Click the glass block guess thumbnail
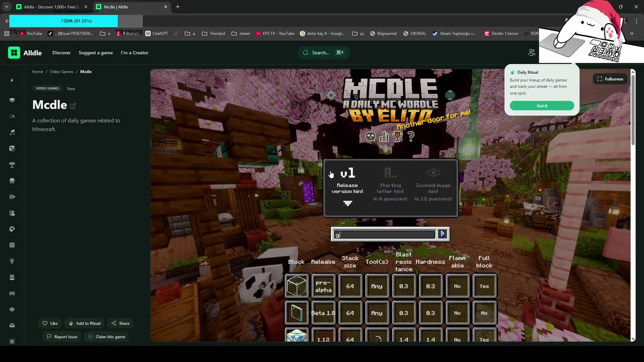This screenshot has width=644, height=362. (x=296, y=286)
